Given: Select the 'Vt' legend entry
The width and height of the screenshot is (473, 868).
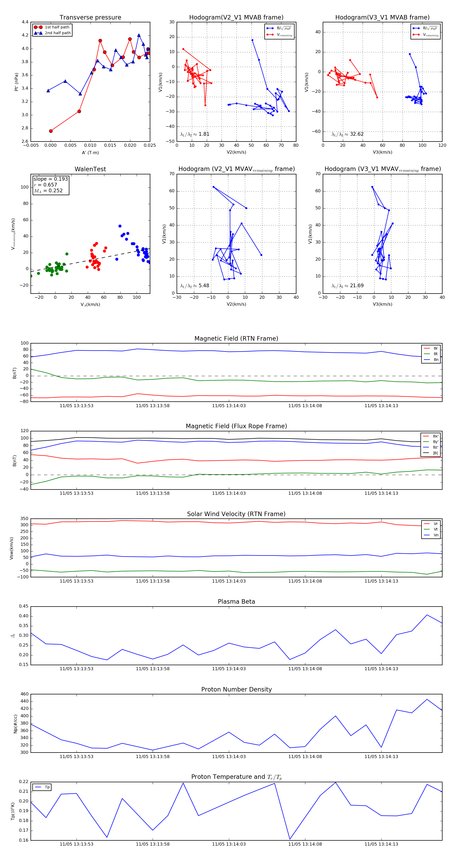Looking at the screenshot, I should (431, 529).
